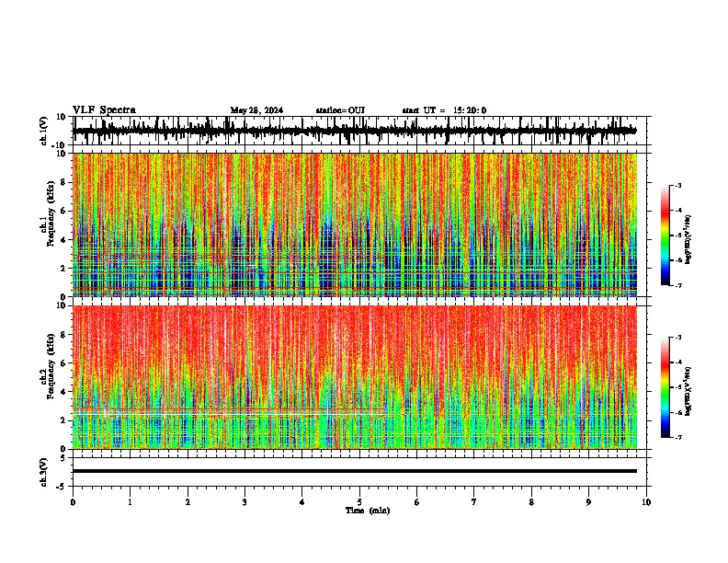Click inside the ch.2 spectrogram panel

tap(355, 377)
